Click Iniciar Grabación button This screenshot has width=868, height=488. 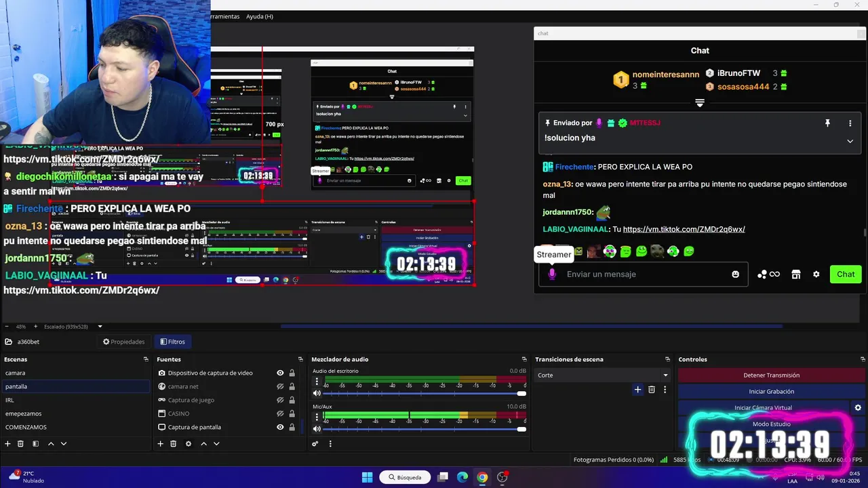(x=772, y=391)
